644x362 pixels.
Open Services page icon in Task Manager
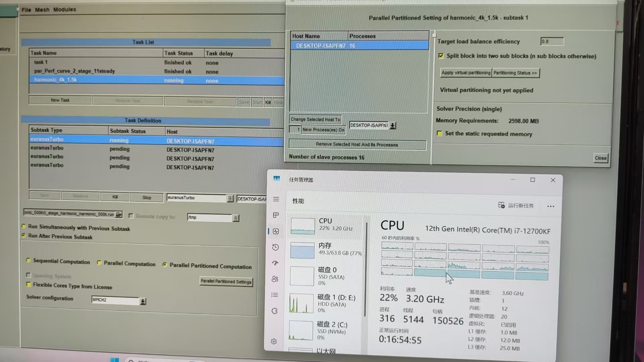pos(274,311)
